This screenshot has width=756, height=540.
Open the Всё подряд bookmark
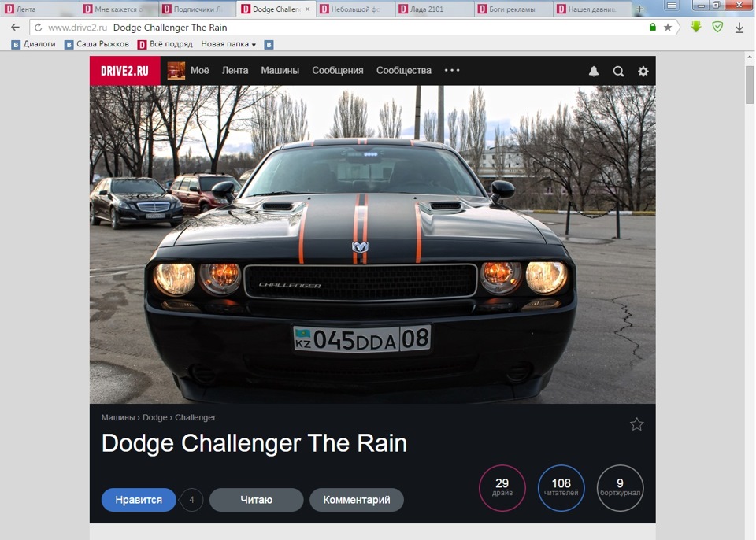pyautogui.click(x=165, y=44)
